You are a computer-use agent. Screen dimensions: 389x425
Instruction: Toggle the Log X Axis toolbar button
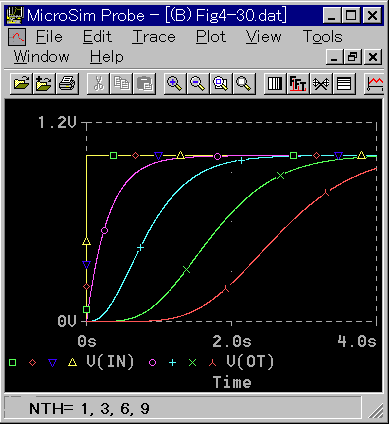275,83
